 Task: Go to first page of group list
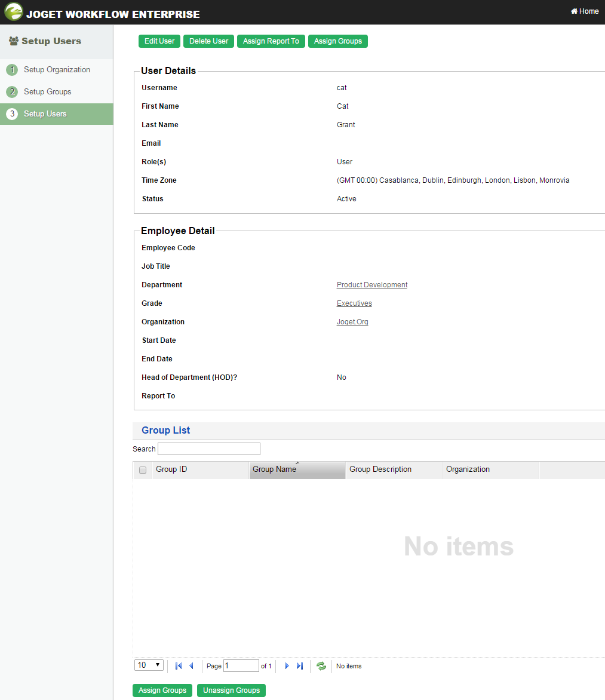(x=178, y=666)
